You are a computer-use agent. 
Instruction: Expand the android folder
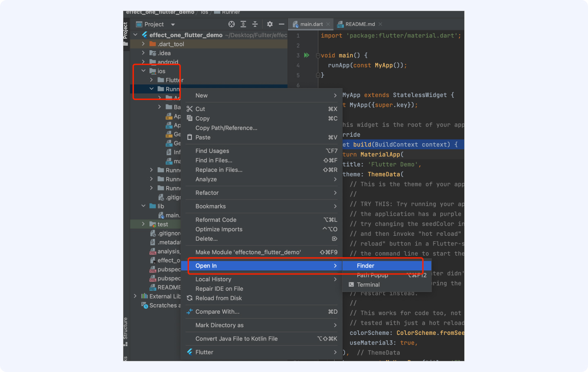tap(143, 62)
